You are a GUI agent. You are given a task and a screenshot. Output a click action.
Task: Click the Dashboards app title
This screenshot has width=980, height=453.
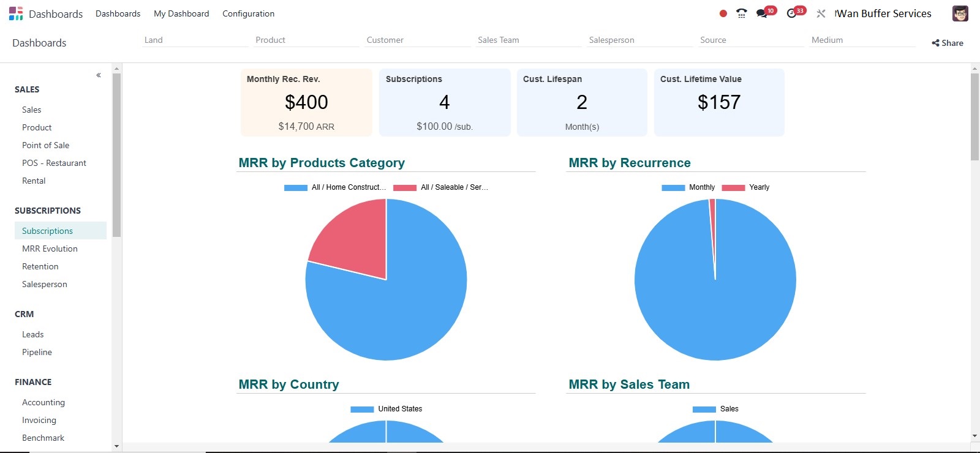[x=56, y=13]
